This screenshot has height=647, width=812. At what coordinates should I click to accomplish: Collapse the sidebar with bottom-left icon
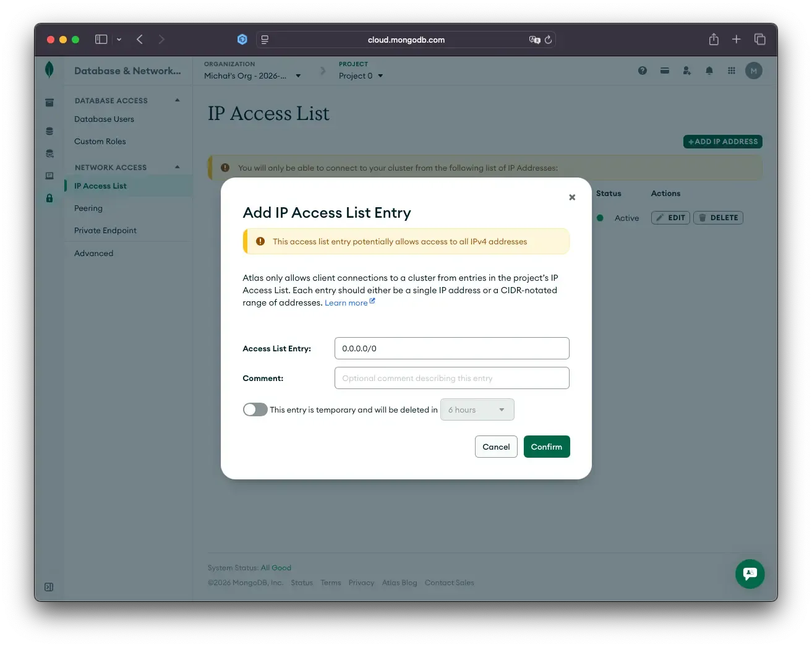49,587
